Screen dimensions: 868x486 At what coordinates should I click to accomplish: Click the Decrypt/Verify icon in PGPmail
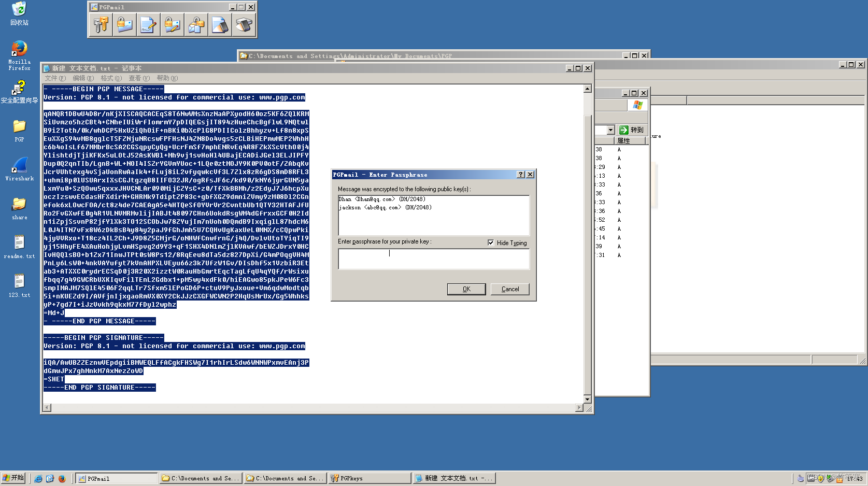click(x=196, y=25)
